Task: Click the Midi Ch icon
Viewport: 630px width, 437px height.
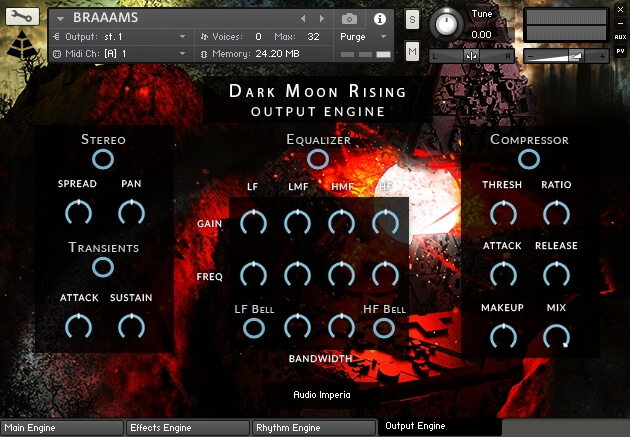Action: (x=57, y=54)
